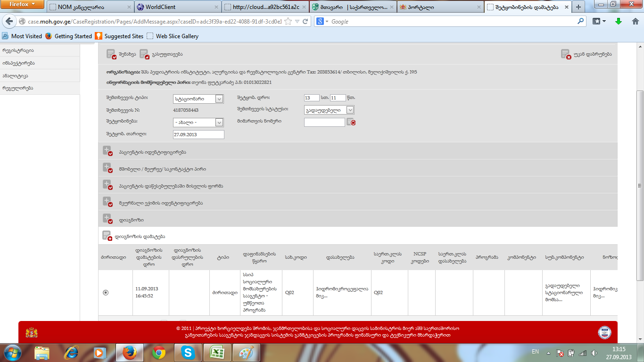Screen dimensions: 644x362
Task: Open Skype from the Windows taskbar
Action: pyautogui.click(x=188, y=353)
